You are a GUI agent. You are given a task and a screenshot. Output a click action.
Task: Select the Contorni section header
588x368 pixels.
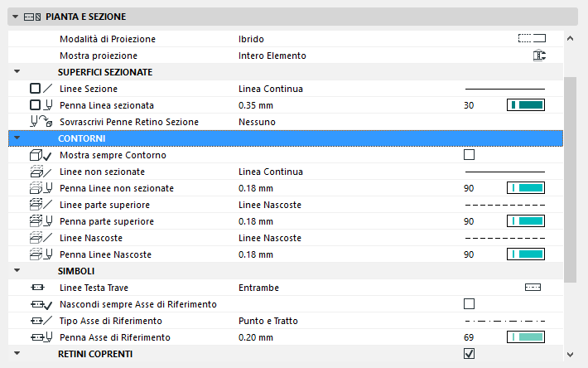tap(82, 138)
